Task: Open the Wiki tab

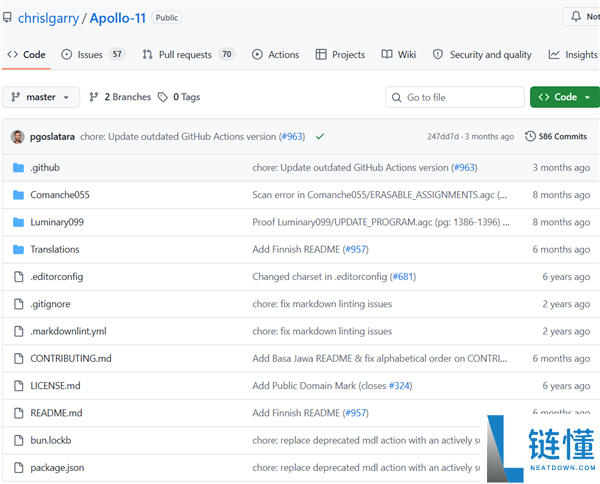Action: pyautogui.click(x=399, y=55)
